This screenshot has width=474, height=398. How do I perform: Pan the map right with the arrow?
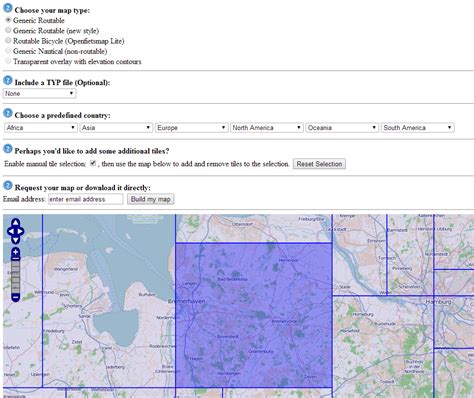20,231
